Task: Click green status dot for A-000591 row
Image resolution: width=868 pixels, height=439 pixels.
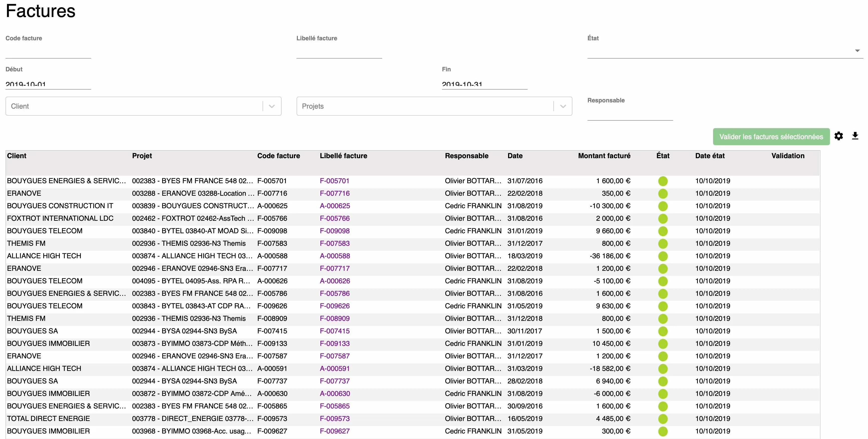Action: tap(663, 369)
